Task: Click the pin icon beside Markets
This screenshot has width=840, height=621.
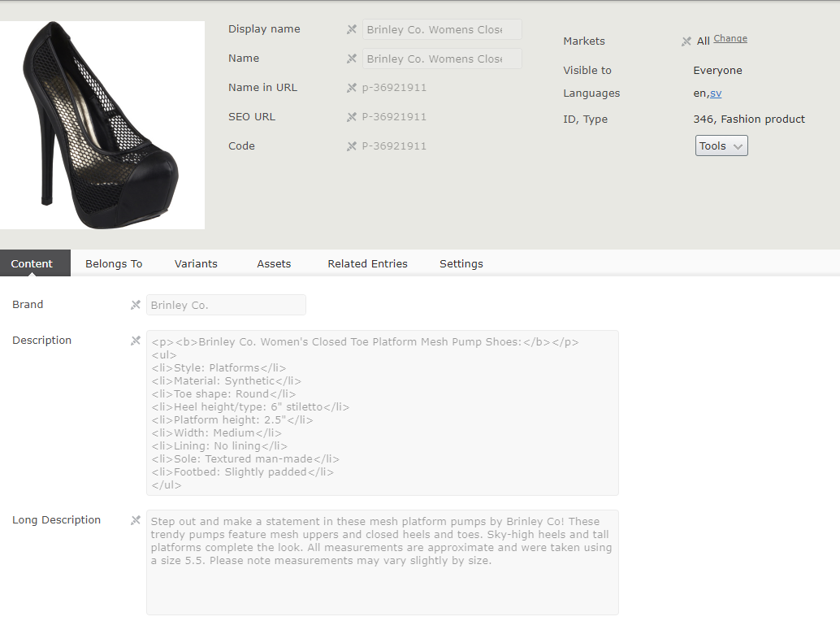Action: [x=686, y=41]
